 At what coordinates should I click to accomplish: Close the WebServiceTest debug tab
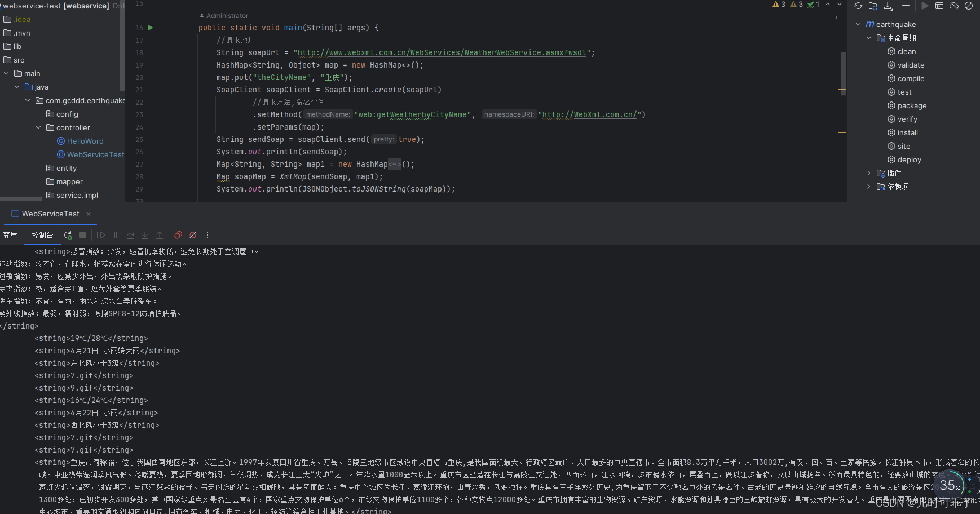coord(89,214)
